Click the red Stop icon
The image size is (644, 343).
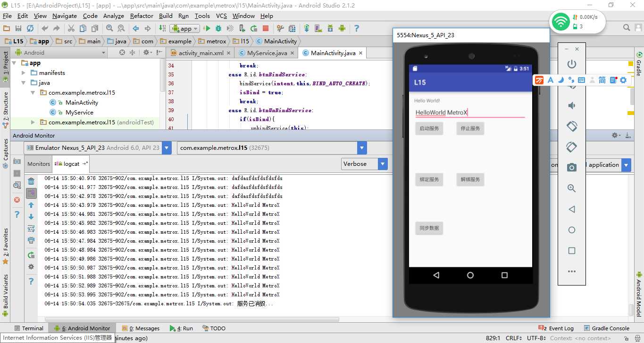click(x=266, y=28)
